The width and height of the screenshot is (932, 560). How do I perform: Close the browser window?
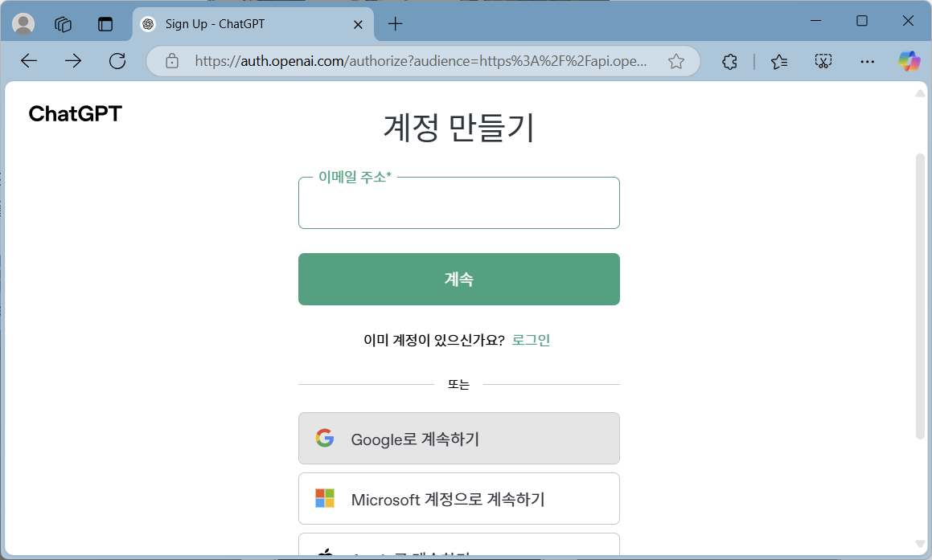coord(908,21)
